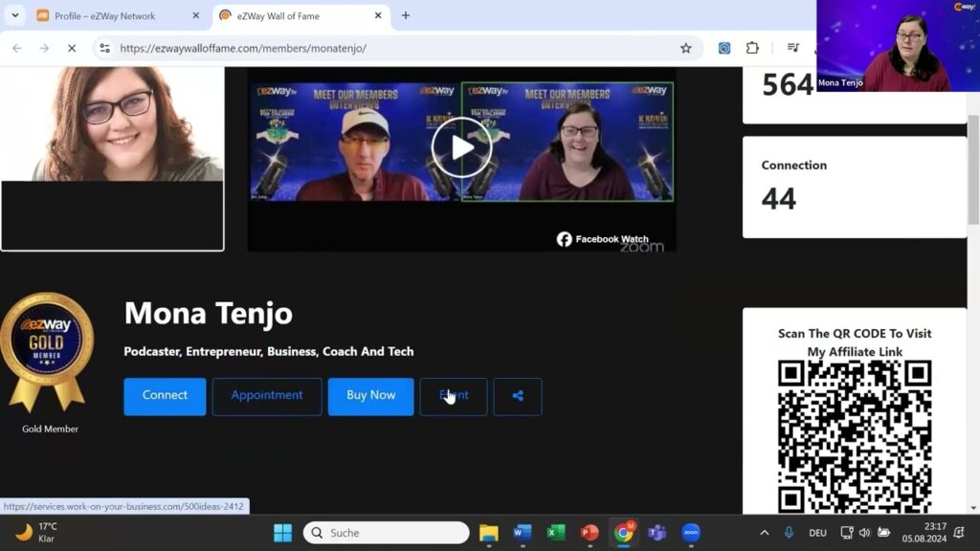Click the Appointment button
The width and height of the screenshot is (980, 551).
[x=267, y=396]
